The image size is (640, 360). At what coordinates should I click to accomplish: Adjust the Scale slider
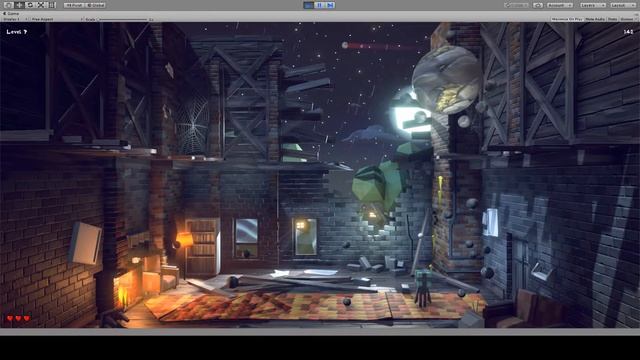point(122,19)
